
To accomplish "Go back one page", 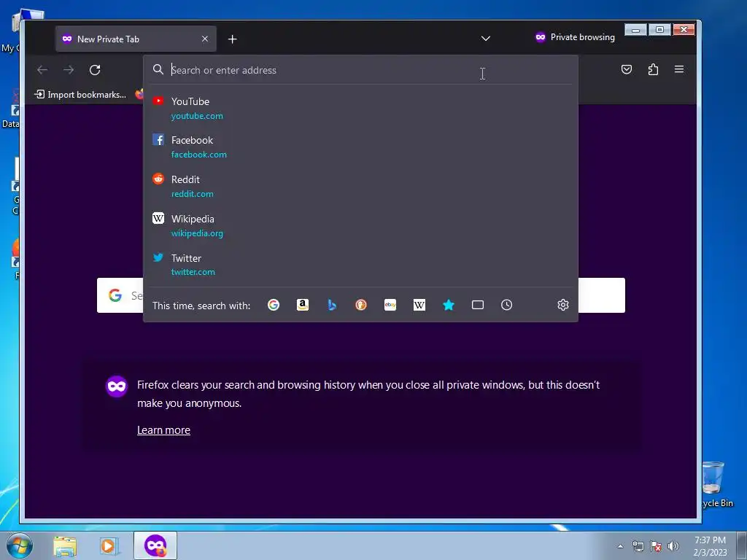I will (42, 70).
